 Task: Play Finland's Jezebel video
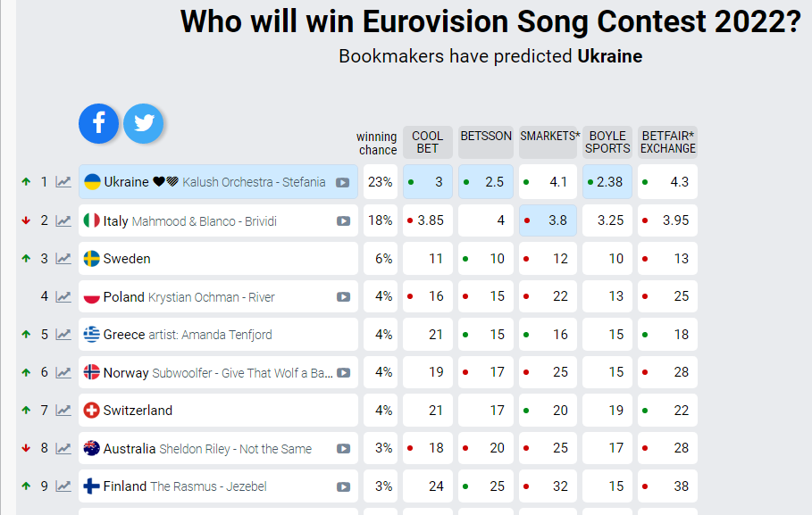click(343, 487)
